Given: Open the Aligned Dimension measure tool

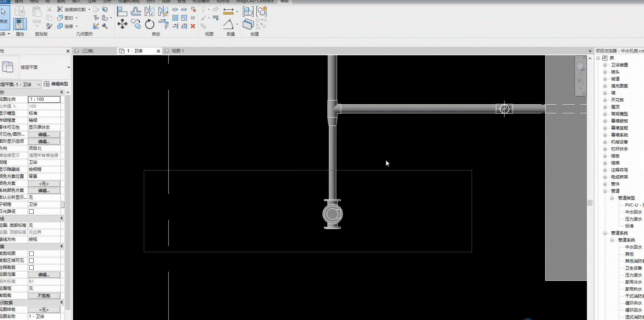Looking at the screenshot, I should tap(228, 11).
